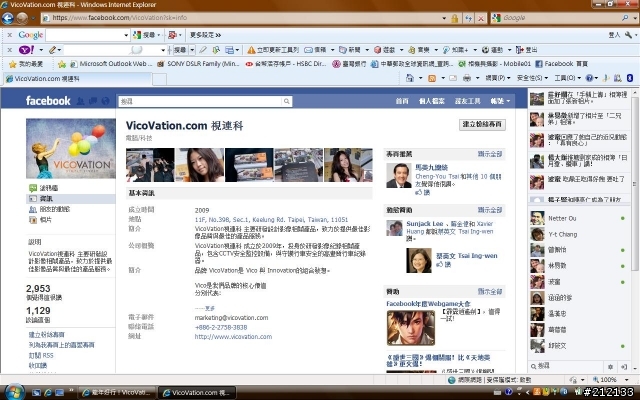The height and width of the screenshot is (400, 640).
Task: Click the show hidden tray icons arrow
Action: (527, 392)
